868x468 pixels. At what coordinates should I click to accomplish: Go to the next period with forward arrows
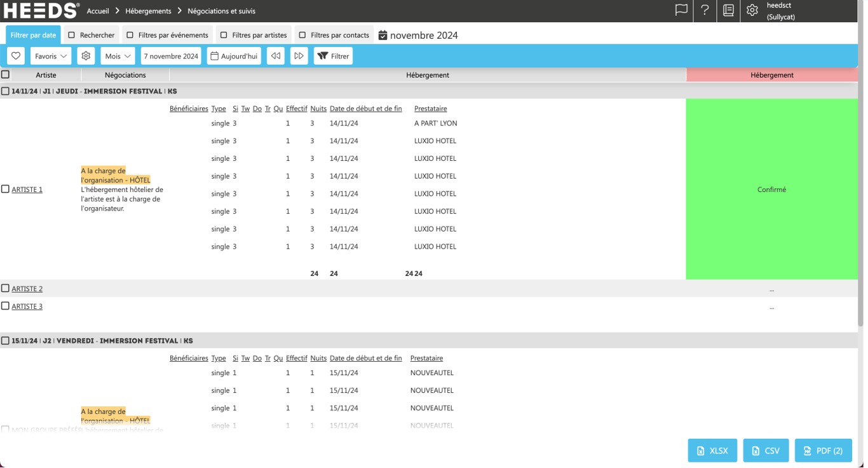click(x=299, y=56)
